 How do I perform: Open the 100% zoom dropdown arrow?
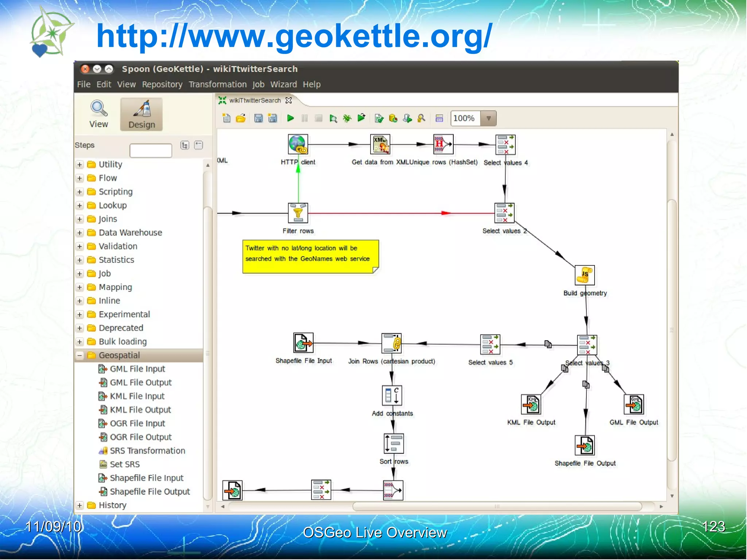click(488, 118)
